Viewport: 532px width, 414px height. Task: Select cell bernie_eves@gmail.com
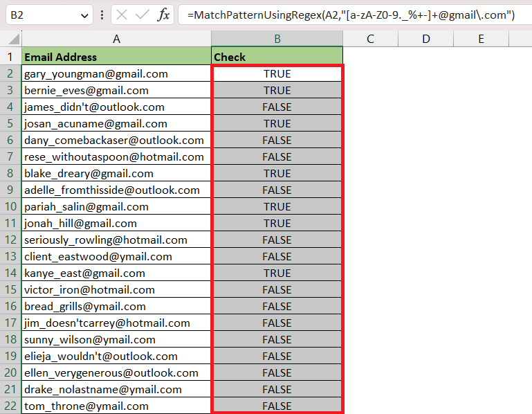(x=116, y=90)
